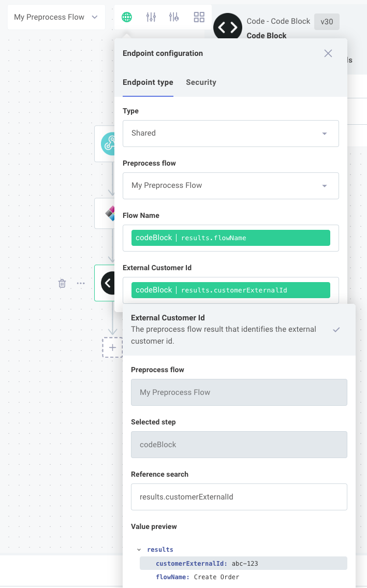Click the codeBlock results.flowName reference chip
Viewport: 367px width, 588px height.
[230, 237]
